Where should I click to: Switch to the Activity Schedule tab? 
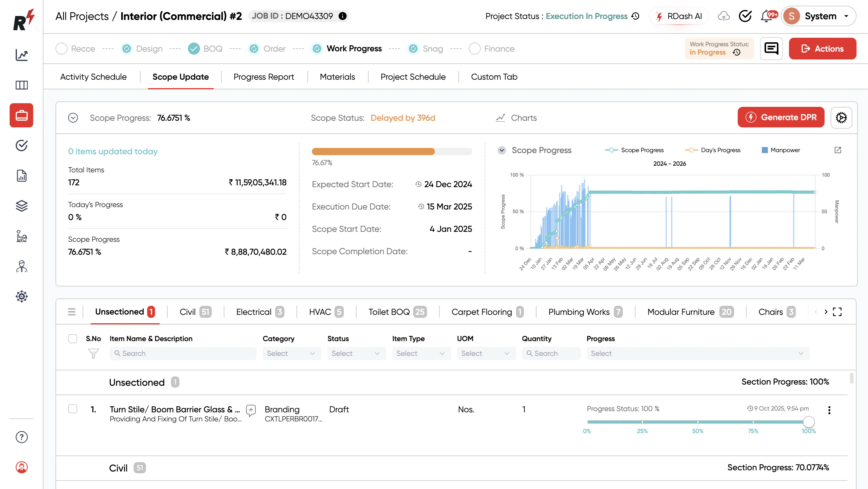(x=93, y=77)
